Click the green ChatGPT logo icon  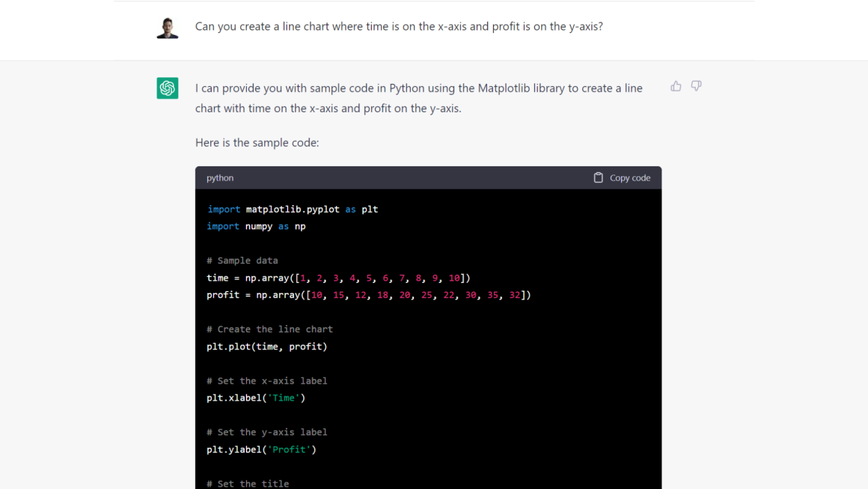click(168, 88)
